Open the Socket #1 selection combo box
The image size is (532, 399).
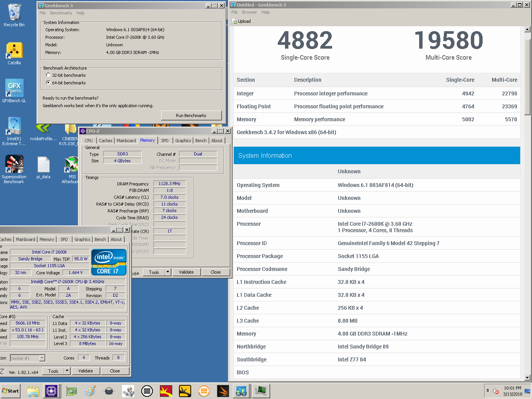click(x=28, y=358)
